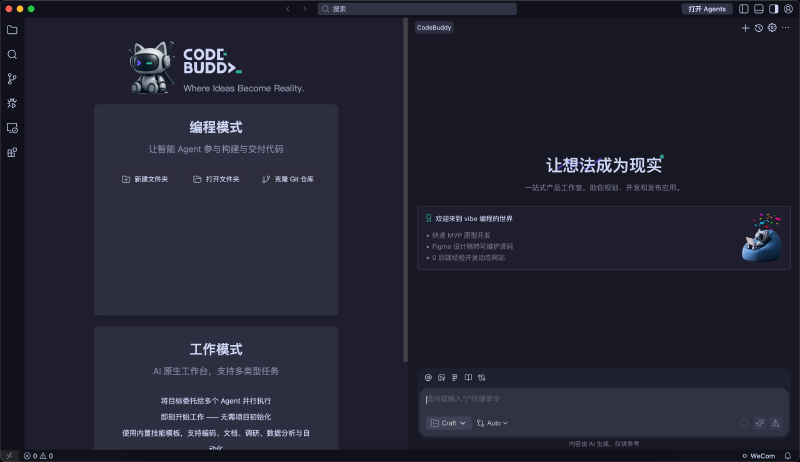Click the 新建文件夹 button
The height and width of the screenshot is (462, 800).
click(145, 179)
